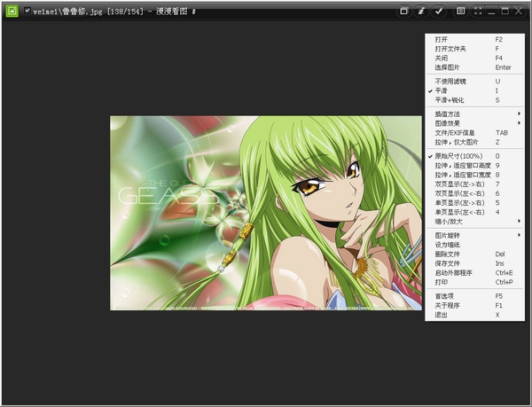Select 双页显示(左->右) mode
This screenshot has width=532, height=407.
pyautogui.click(x=474, y=184)
